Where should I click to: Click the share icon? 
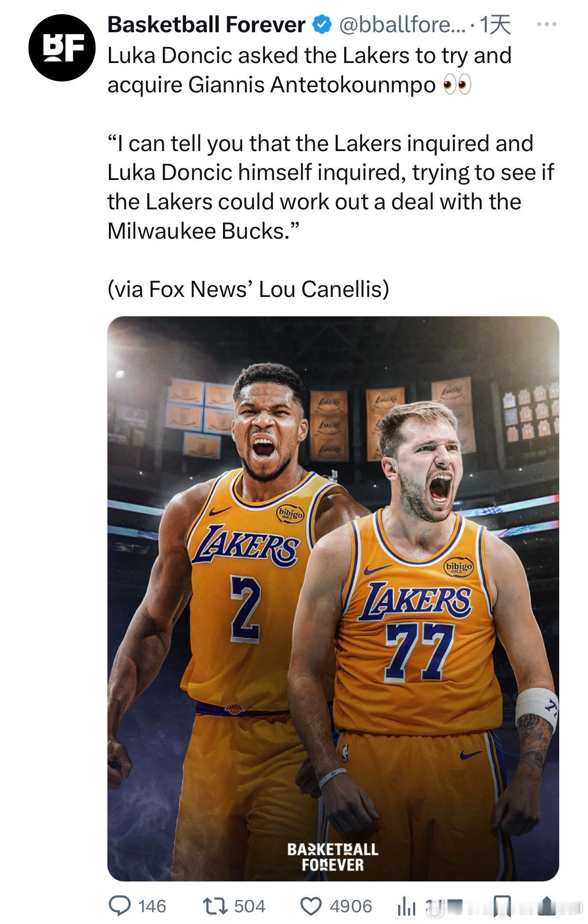546,906
